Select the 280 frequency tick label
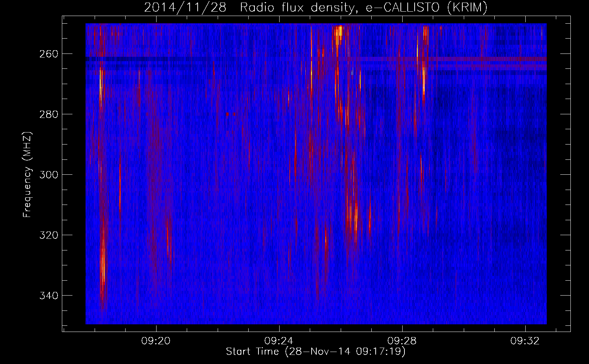The image size is (589, 364). coord(48,114)
